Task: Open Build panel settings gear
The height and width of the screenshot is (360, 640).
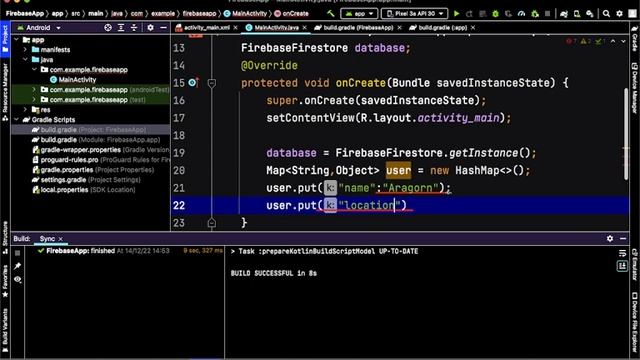Action: (610, 238)
